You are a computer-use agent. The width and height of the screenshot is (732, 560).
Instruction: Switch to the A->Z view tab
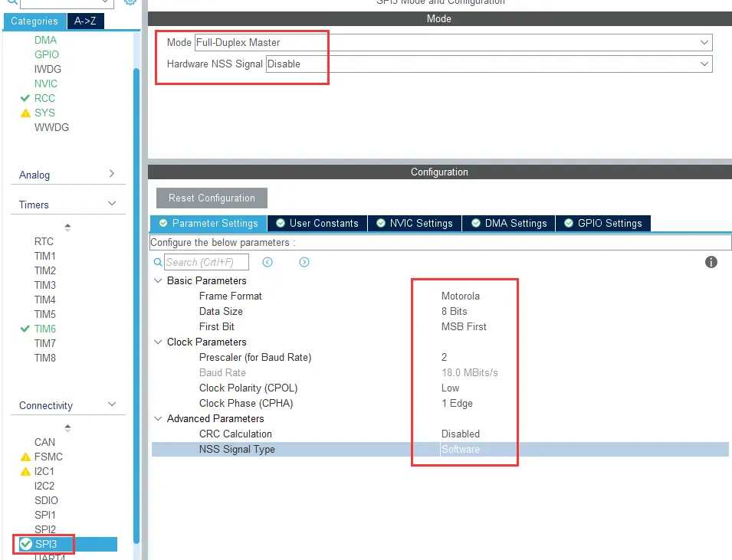pos(85,21)
